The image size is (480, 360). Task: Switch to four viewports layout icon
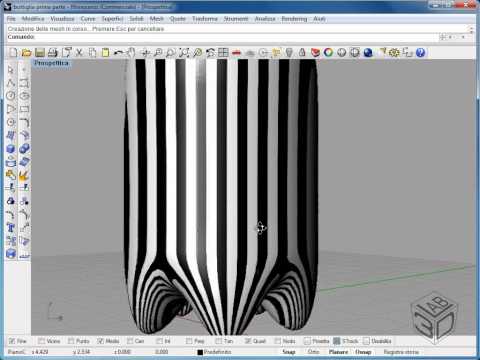click(223, 52)
